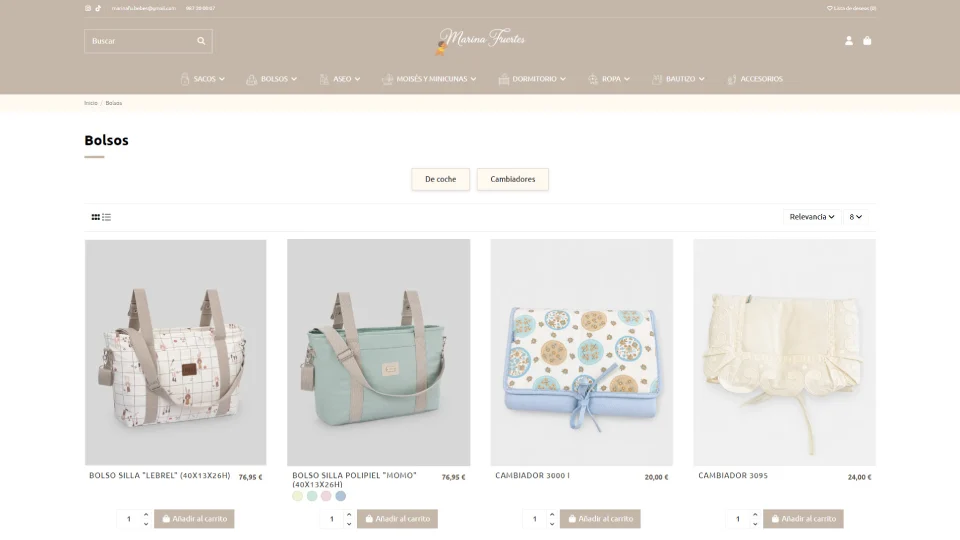Increase quantity for Lebrel bag
The image size is (960, 540).
pos(146,514)
